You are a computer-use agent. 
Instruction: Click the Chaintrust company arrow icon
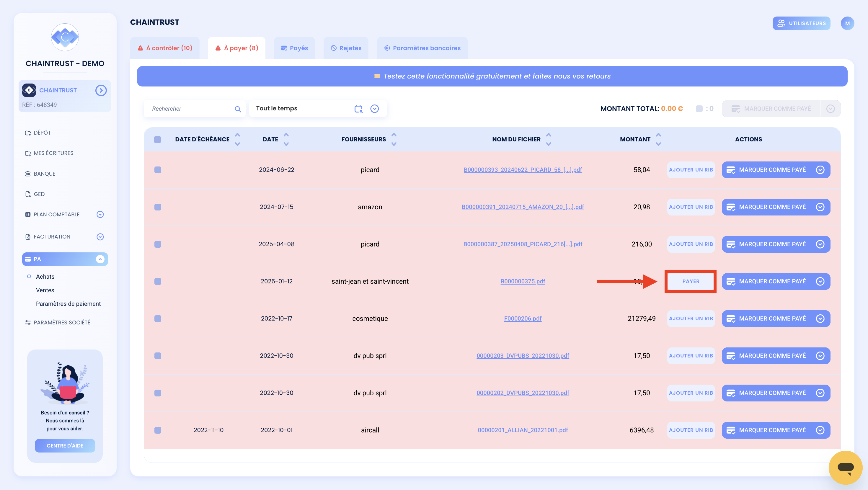click(x=101, y=90)
